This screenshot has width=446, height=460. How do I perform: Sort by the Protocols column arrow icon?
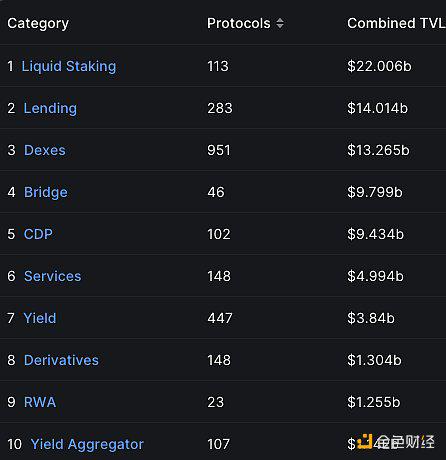point(280,23)
